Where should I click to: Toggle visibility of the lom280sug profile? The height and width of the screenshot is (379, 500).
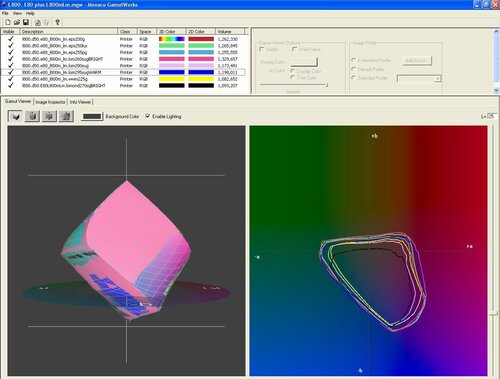coord(11,66)
